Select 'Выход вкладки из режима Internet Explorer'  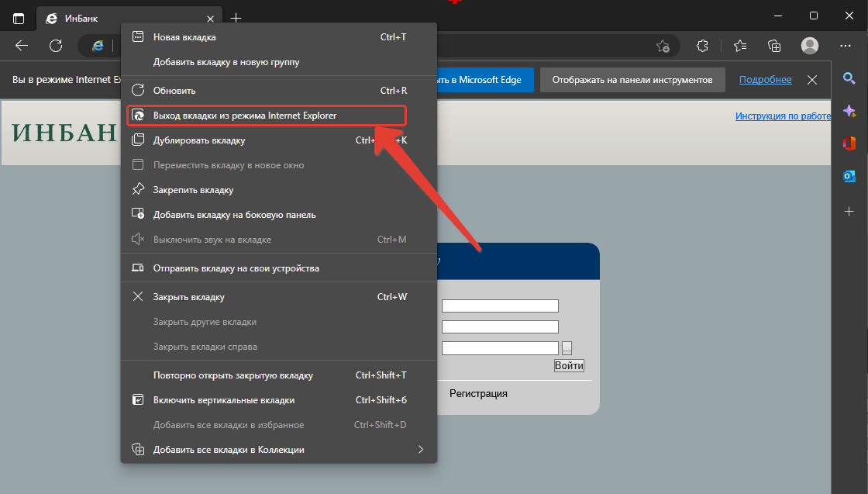click(x=267, y=116)
